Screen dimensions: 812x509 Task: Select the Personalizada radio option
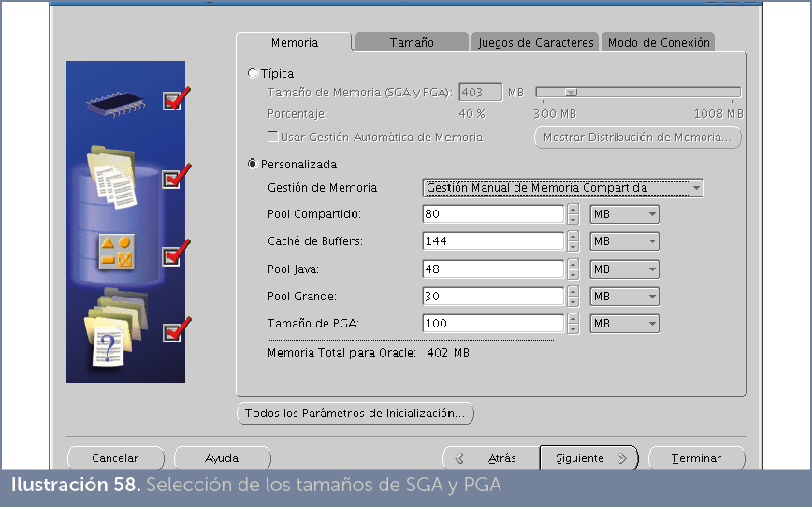pyautogui.click(x=254, y=164)
